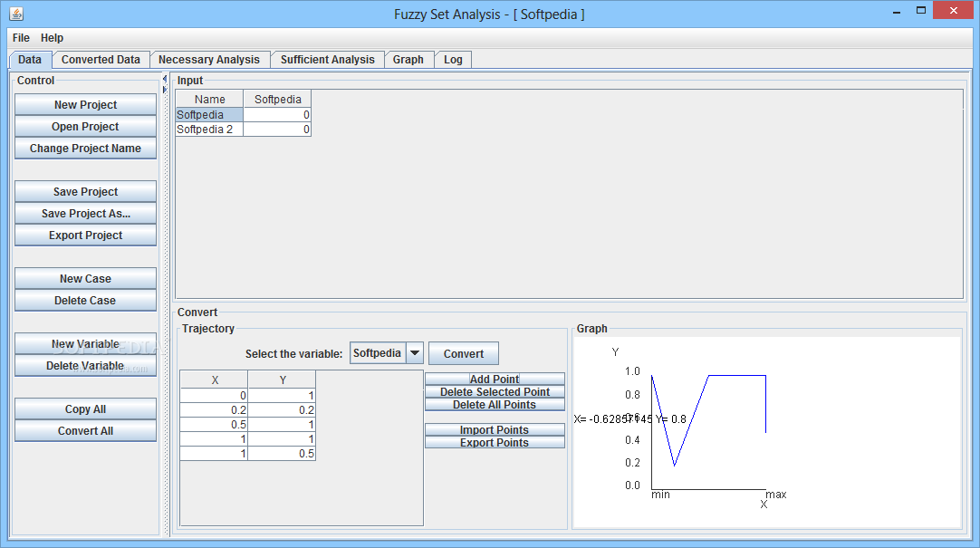
Task: Open the Help menu
Action: 52,37
